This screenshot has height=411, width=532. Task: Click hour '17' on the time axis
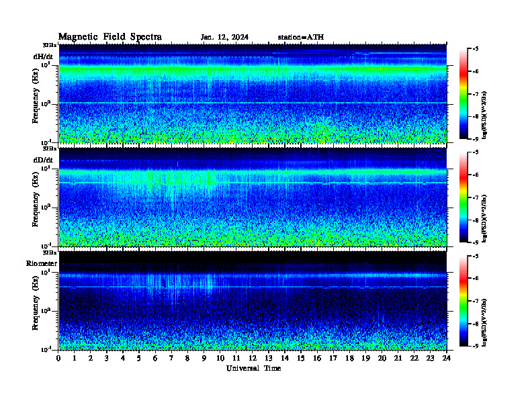333,359
